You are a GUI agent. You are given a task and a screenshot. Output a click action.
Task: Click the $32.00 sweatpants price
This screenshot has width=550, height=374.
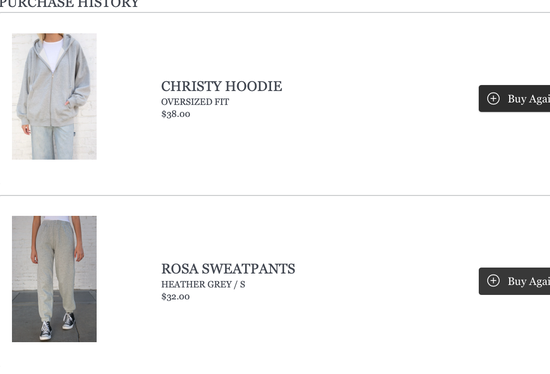tap(175, 297)
